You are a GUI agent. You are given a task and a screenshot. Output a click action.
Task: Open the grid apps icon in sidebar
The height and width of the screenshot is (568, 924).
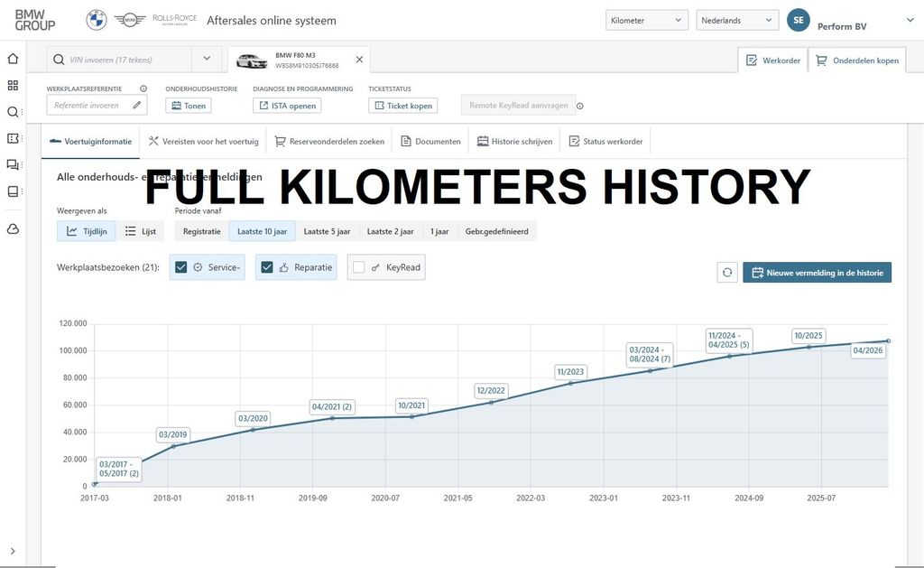13,86
